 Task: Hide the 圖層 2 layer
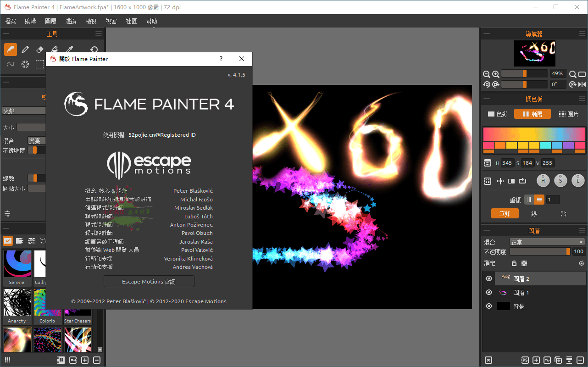(489, 278)
